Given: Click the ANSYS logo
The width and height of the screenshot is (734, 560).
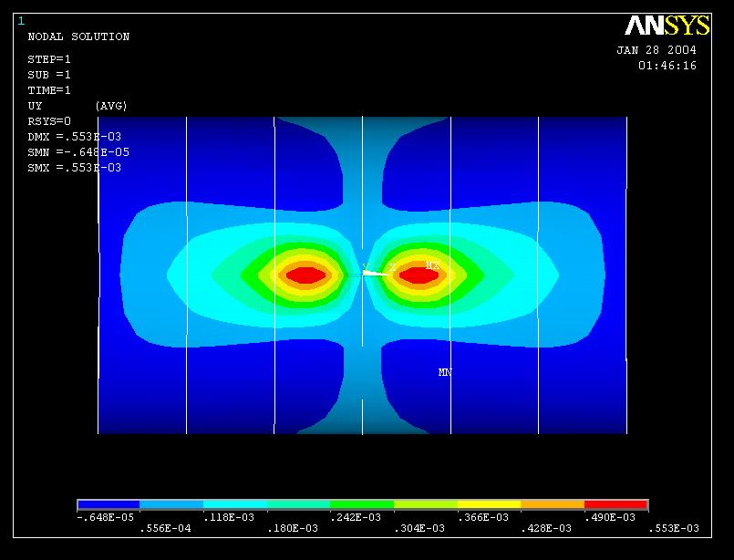Looking at the screenshot, I should point(667,26).
